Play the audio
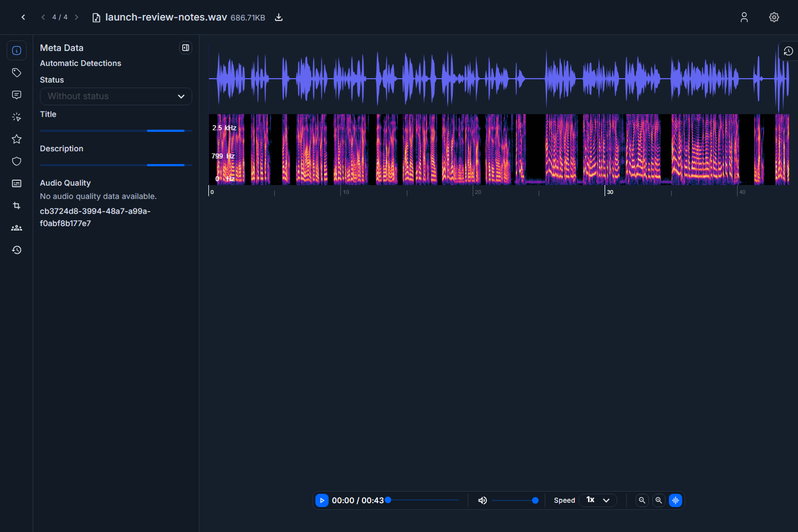 point(322,500)
